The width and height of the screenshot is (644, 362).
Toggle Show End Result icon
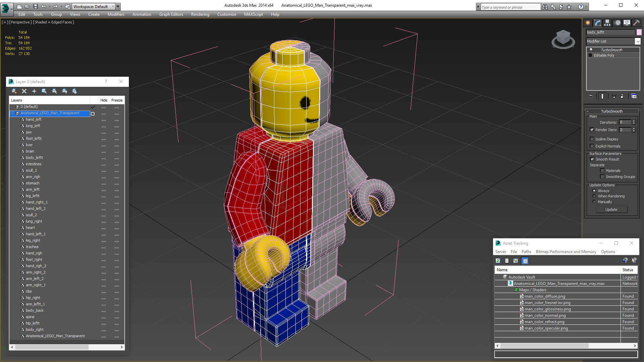[602, 96]
